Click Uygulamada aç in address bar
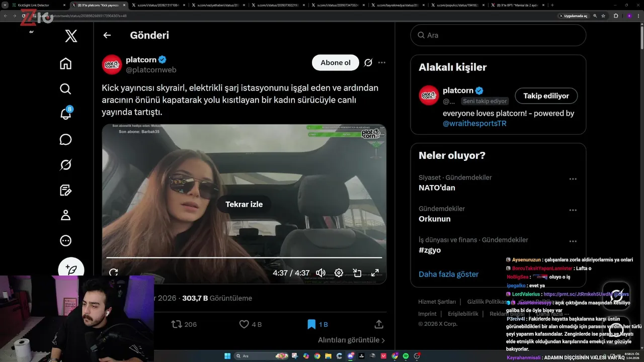Image resolution: width=644 pixels, height=362 pixels. pos(574,16)
